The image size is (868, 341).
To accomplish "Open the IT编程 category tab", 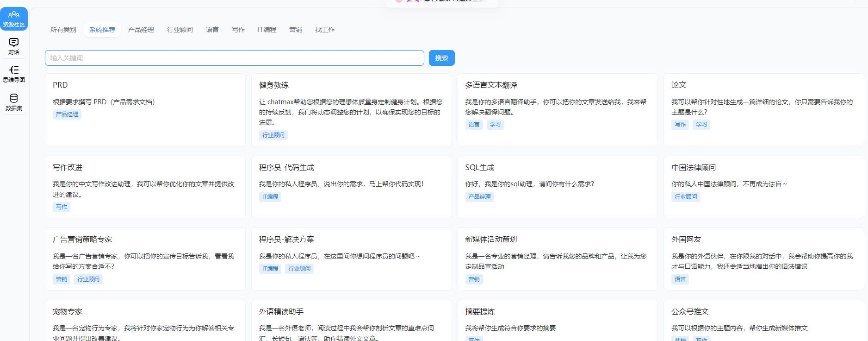I will tap(267, 30).
